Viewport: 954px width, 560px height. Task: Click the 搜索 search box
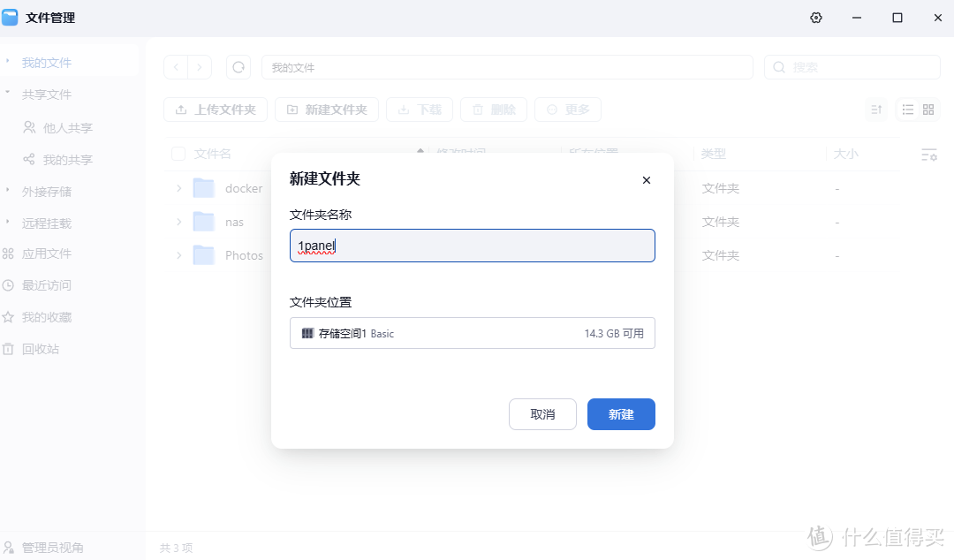[852, 67]
